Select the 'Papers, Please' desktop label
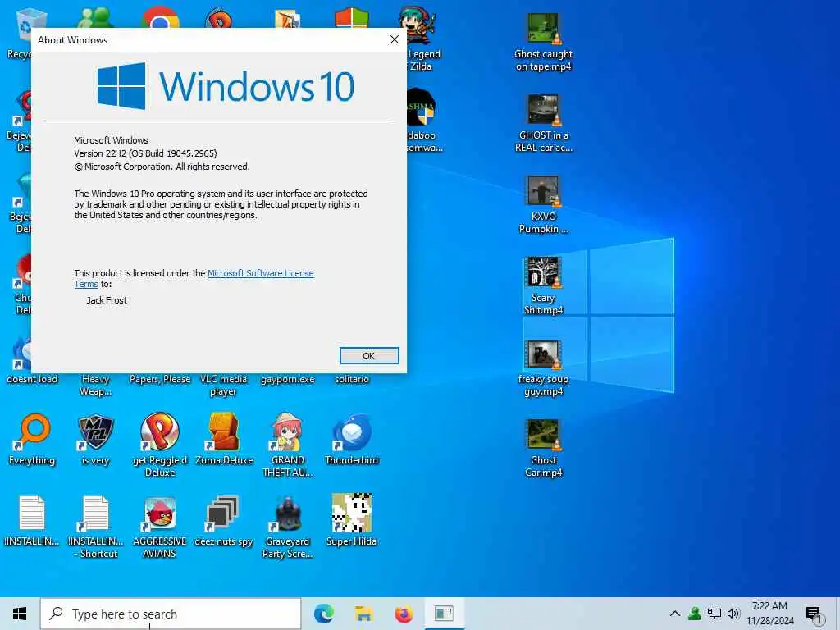The image size is (840, 630). [160, 379]
